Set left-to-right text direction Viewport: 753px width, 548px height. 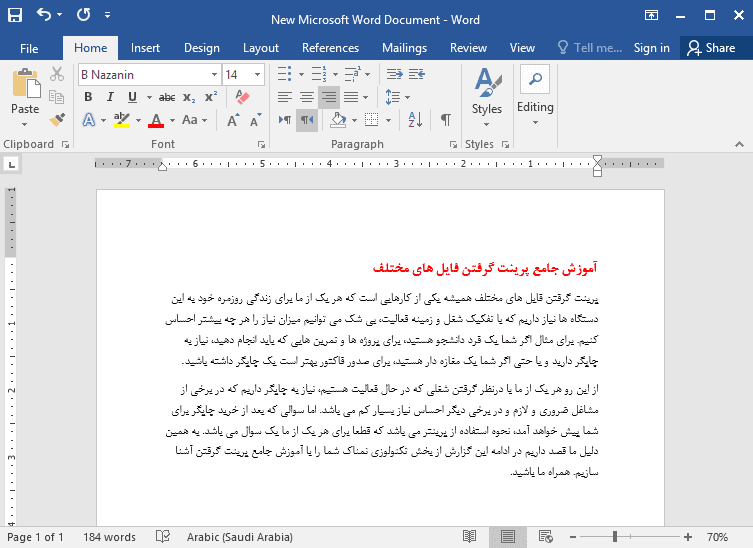click(285, 120)
